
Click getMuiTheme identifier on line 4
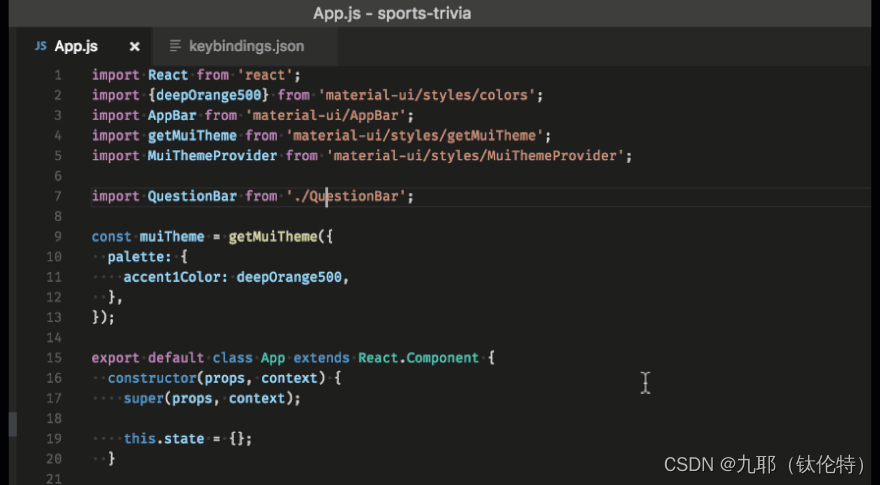(192, 136)
